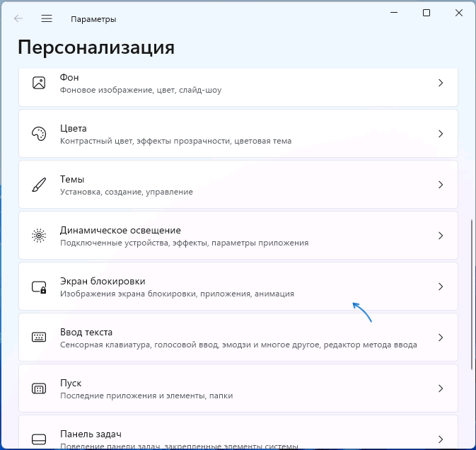Select the Темы title text

(x=72, y=180)
